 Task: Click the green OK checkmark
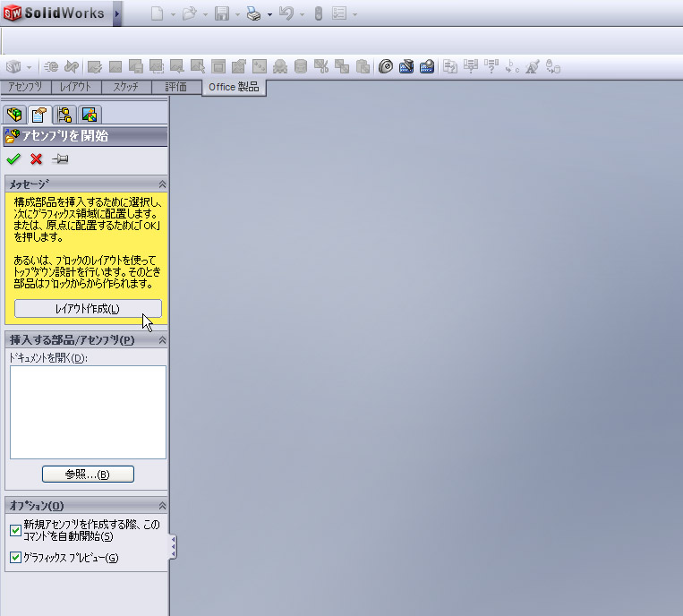[x=13, y=159]
